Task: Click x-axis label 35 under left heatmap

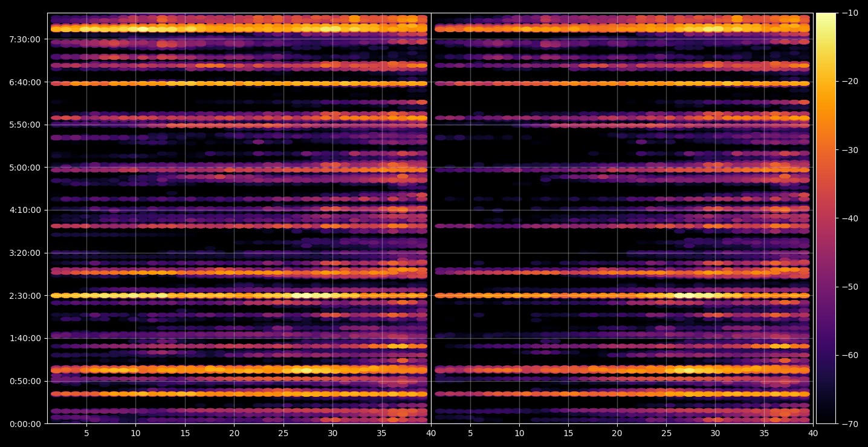Action: point(382,433)
